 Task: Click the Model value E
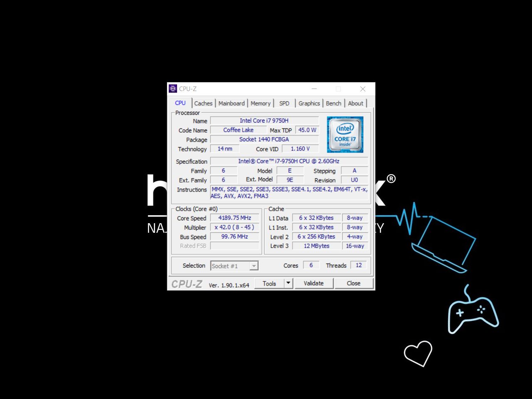pos(290,171)
